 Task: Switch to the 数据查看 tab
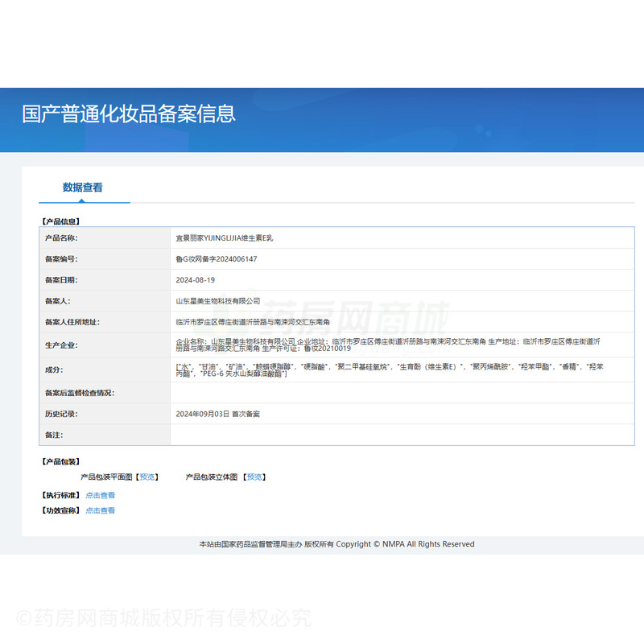[x=83, y=188]
